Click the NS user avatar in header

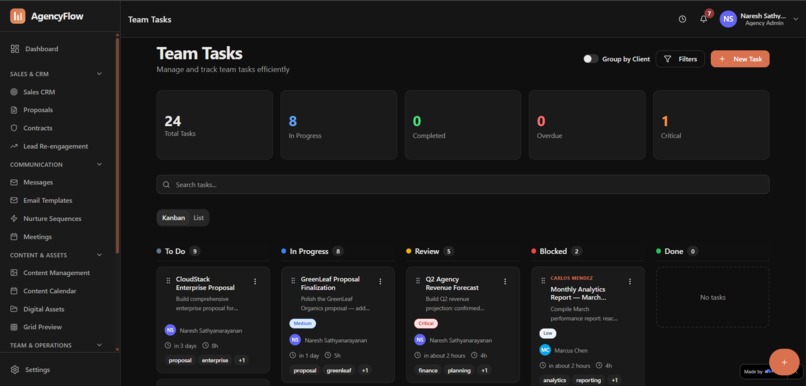point(728,19)
